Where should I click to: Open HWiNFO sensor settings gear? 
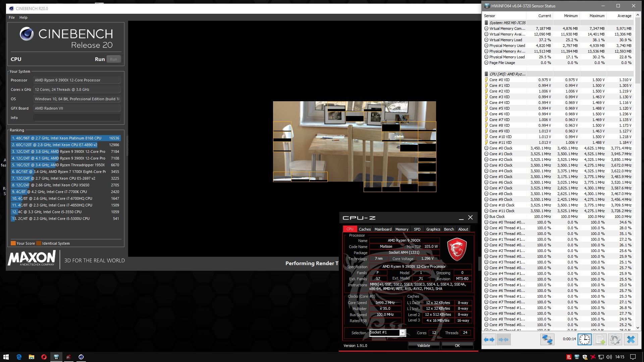click(x=615, y=340)
